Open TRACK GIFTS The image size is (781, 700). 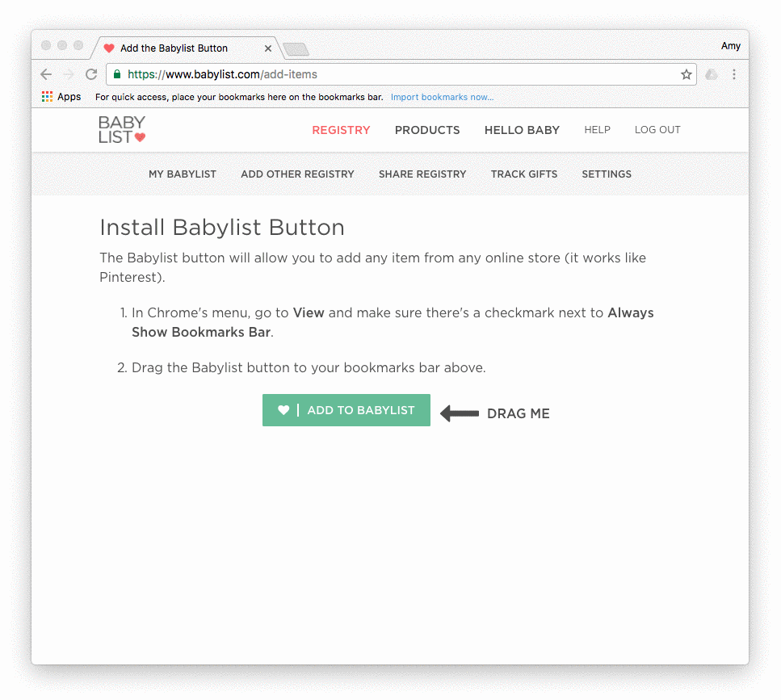(524, 174)
